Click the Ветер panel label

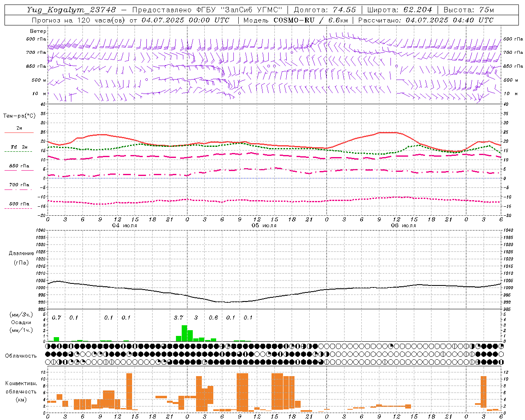pos(38,31)
